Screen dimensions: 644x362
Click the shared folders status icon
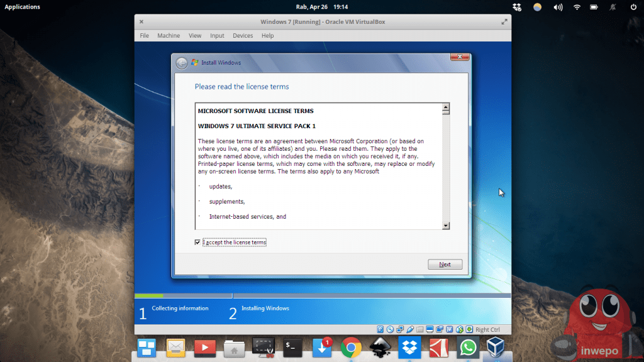(x=419, y=329)
